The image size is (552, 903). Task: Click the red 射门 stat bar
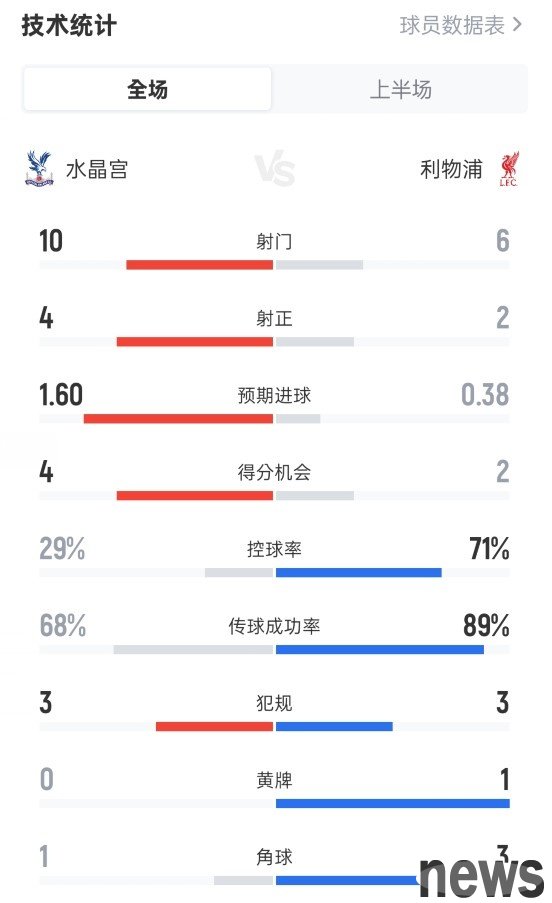click(x=199, y=265)
